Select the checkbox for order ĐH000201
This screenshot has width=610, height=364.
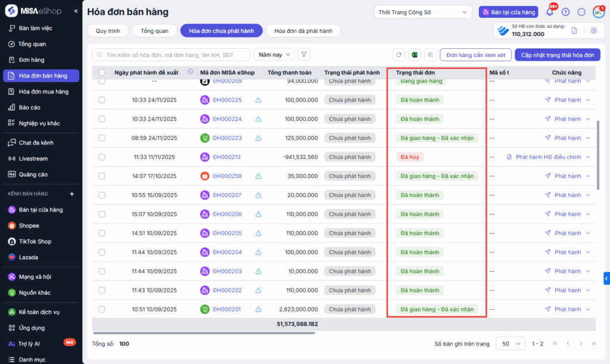(x=102, y=310)
